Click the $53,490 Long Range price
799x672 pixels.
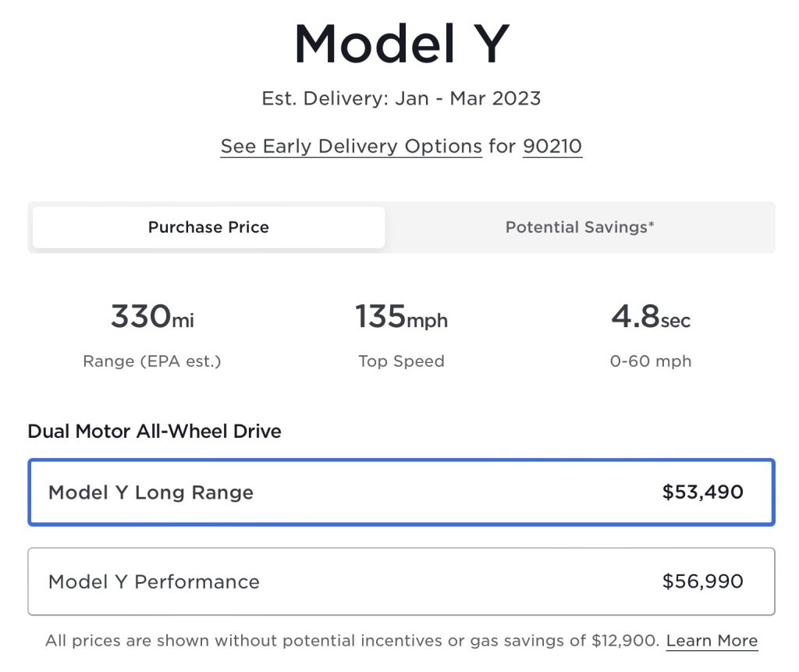pos(702,492)
